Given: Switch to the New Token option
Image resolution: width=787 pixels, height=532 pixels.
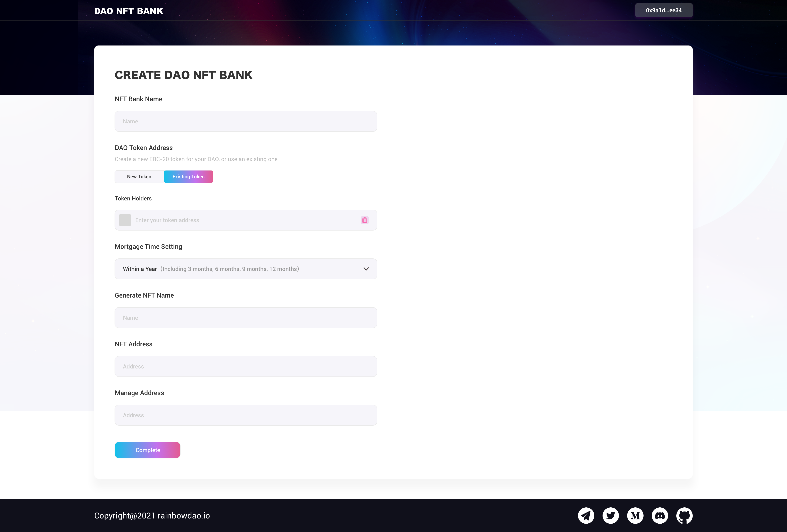Looking at the screenshot, I should click(139, 176).
